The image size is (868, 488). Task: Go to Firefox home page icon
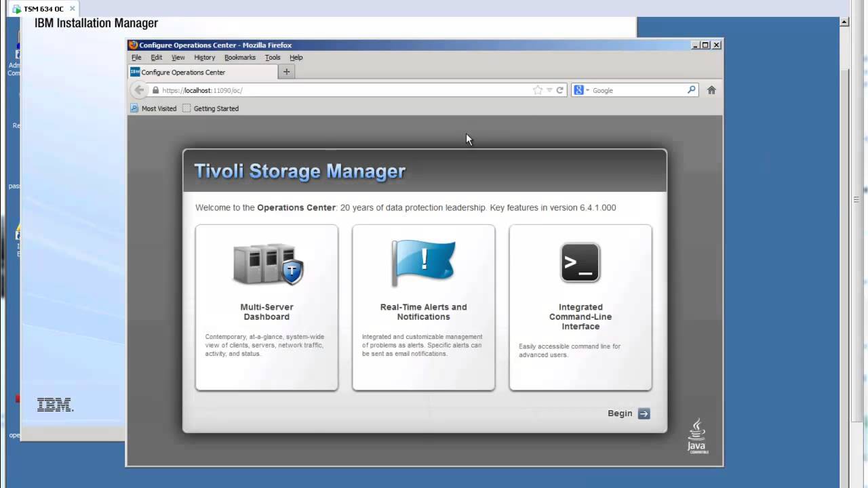(x=711, y=90)
